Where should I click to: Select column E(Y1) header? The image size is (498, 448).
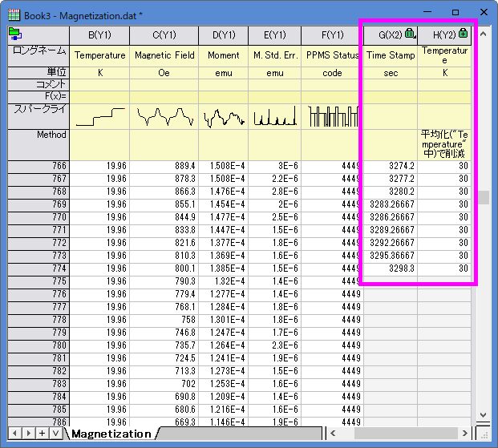tap(275, 35)
